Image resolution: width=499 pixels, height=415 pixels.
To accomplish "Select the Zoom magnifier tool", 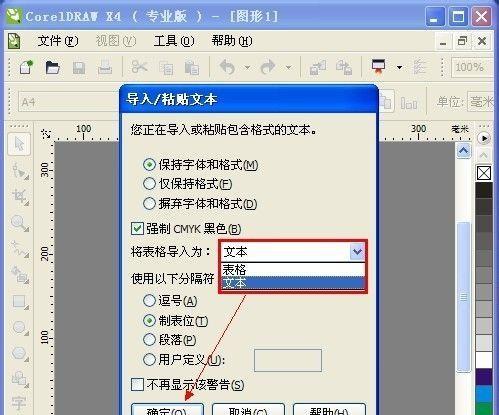I will tap(20, 223).
